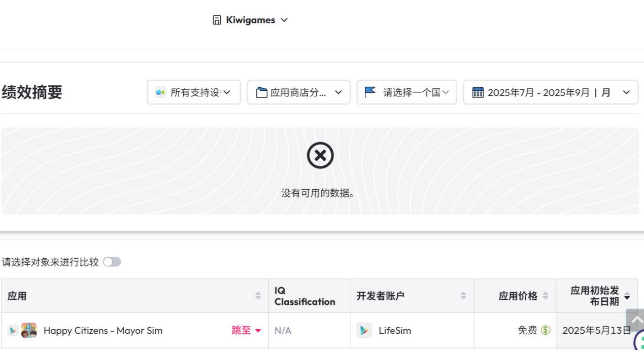Open the 所有支持设备 filter menu
This screenshot has width=644, height=350.
(x=193, y=93)
